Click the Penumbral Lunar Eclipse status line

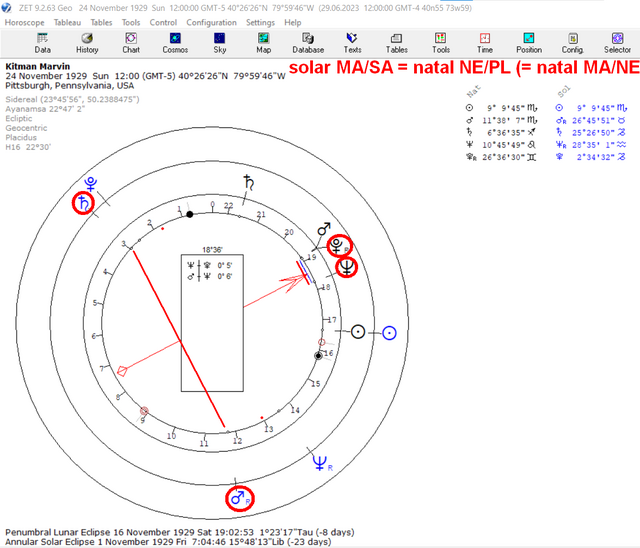pos(180,532)
